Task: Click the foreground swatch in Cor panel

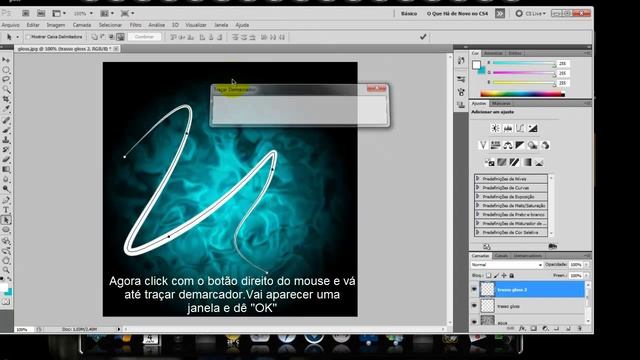Action: [476, 65]
